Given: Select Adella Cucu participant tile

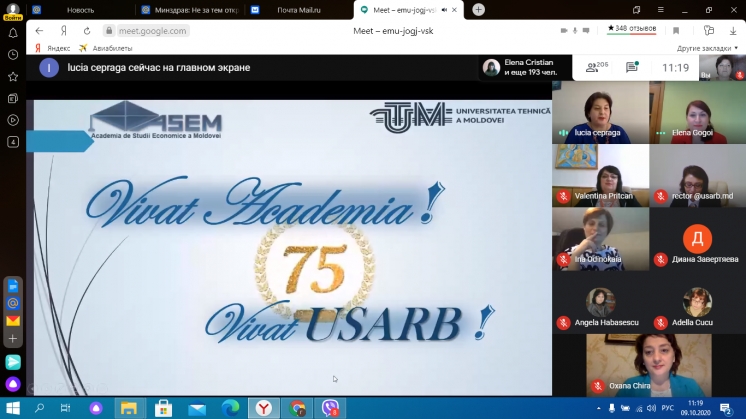Looking at the screenshot, I should coord(697,302).
